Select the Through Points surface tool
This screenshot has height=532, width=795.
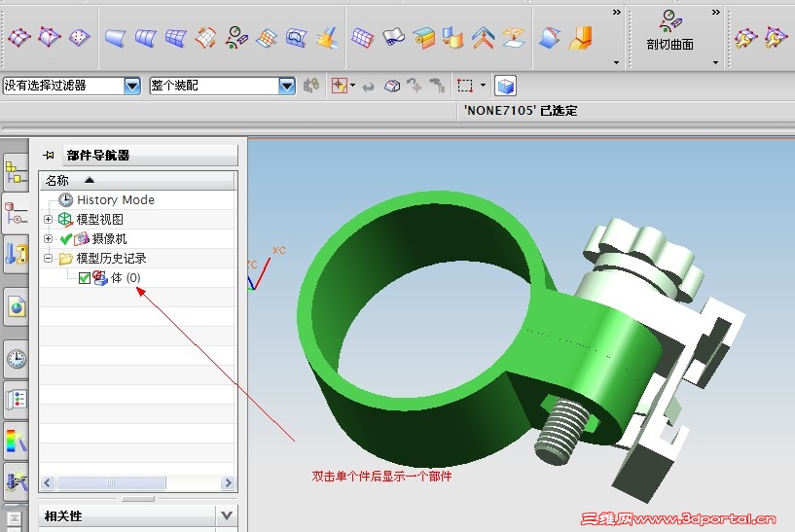click(x=18, y=38)
